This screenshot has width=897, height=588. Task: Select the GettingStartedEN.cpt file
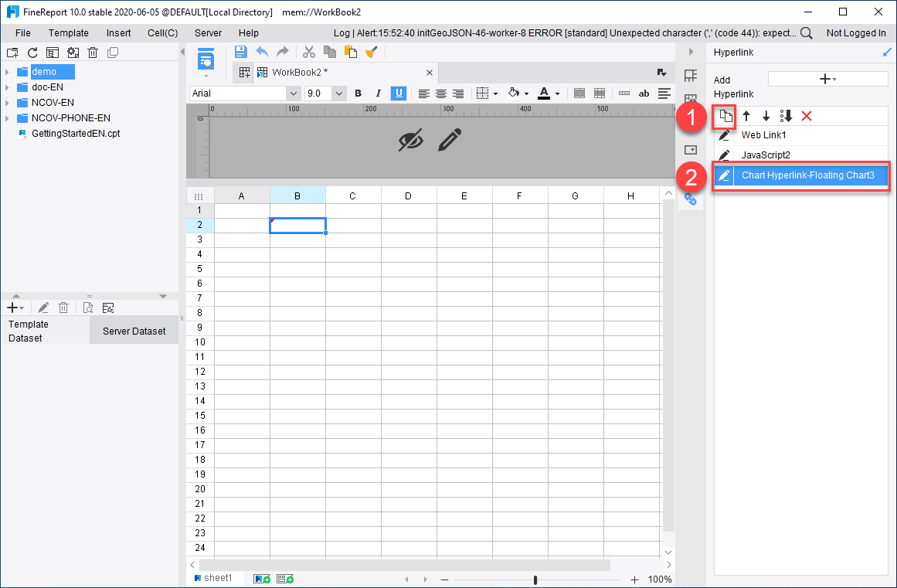[74, 132]
